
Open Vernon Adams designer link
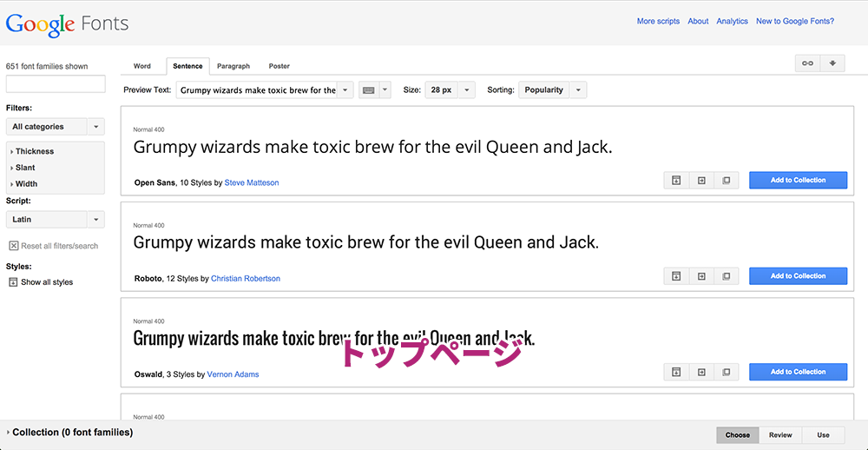(x=233, y=374)
